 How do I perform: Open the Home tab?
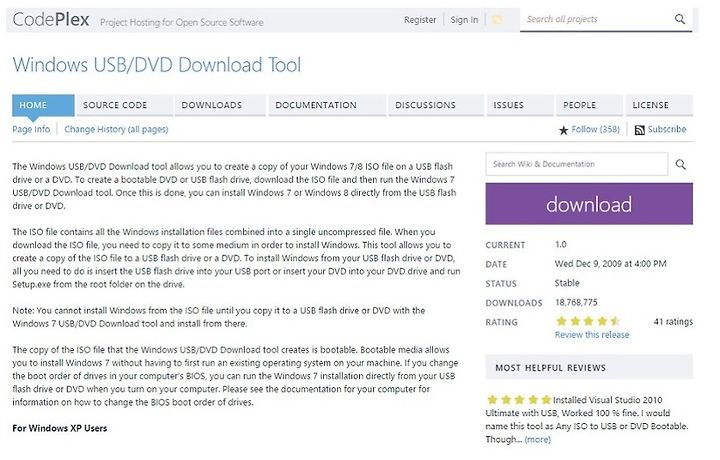(43, 105)
